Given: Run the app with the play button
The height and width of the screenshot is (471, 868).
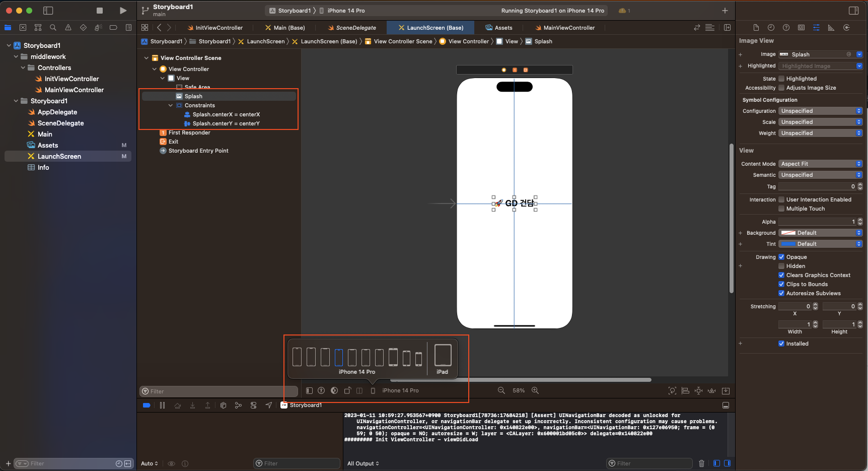Looking at the screenshot, I should (x=123, y=11).
